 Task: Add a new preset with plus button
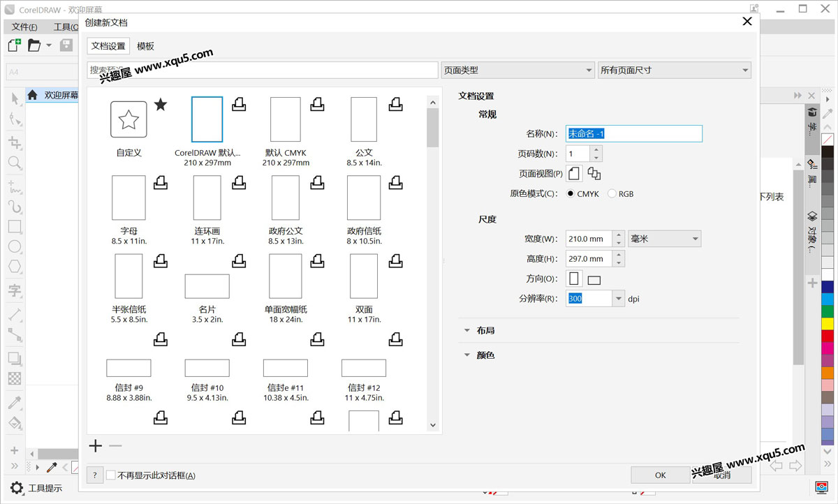coord(96,445)
